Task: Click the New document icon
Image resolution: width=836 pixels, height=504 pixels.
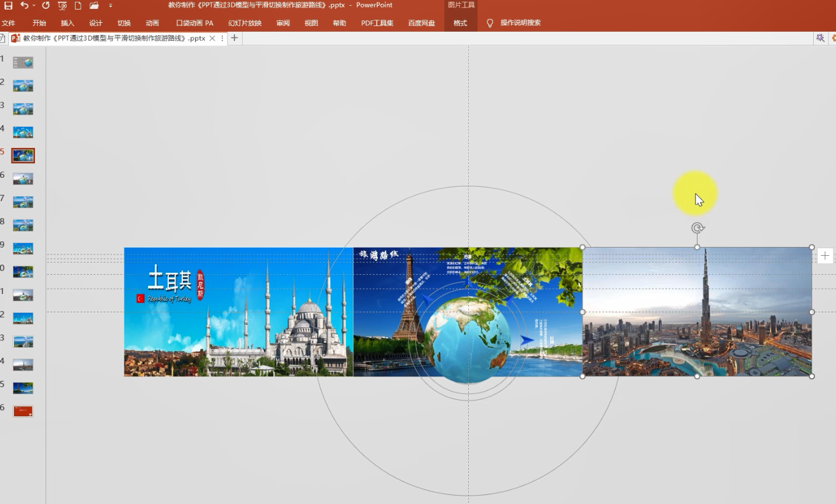Action: coord(78,5)
